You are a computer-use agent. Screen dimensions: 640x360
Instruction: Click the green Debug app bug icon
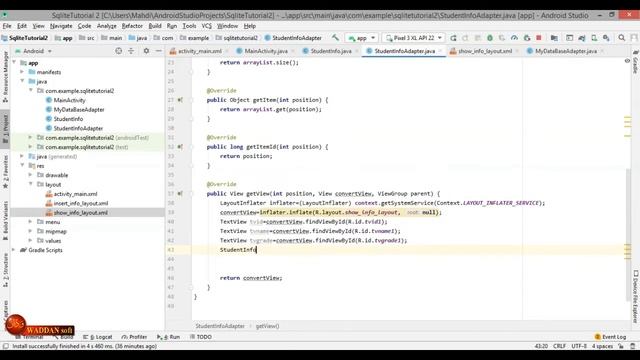490,38
